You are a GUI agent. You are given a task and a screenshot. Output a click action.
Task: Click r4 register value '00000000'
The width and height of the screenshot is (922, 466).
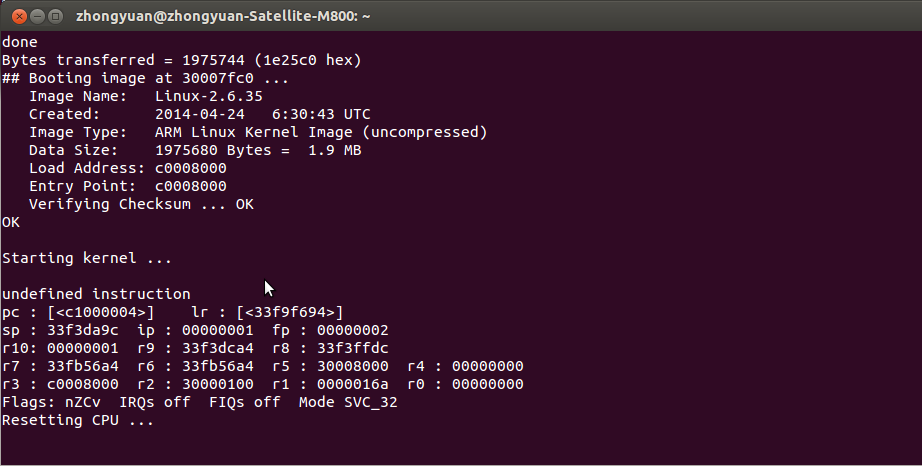(x=487, y=366)
